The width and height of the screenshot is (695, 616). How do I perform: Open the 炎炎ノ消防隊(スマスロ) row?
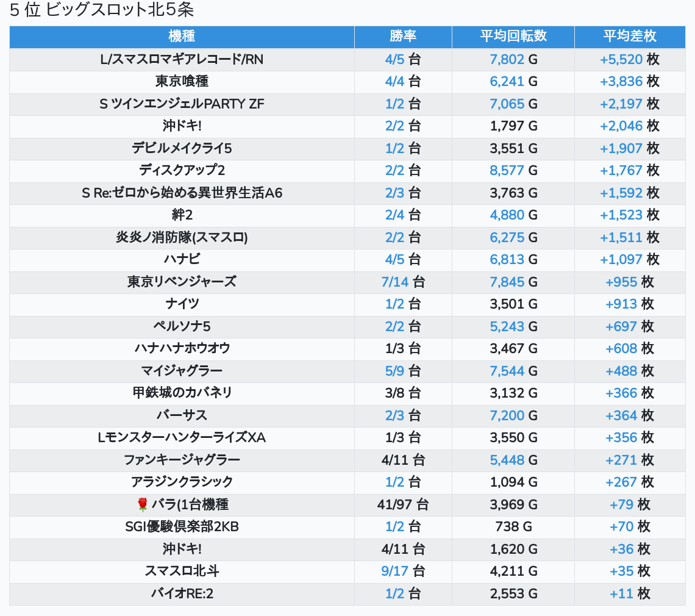pyautogui.click(x=182, y=237)
